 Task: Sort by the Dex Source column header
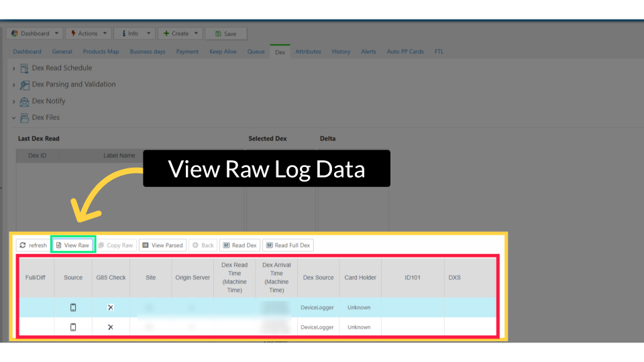coord(318,278)
